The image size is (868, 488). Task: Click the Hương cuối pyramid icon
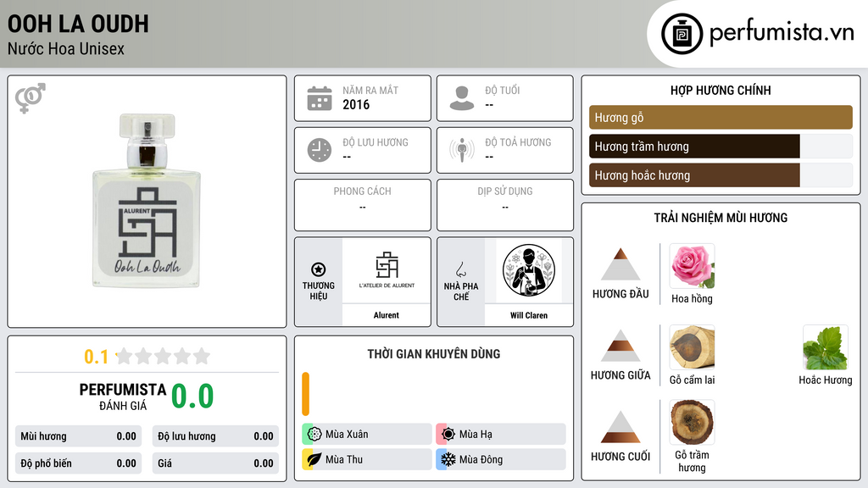pos(620,427)
